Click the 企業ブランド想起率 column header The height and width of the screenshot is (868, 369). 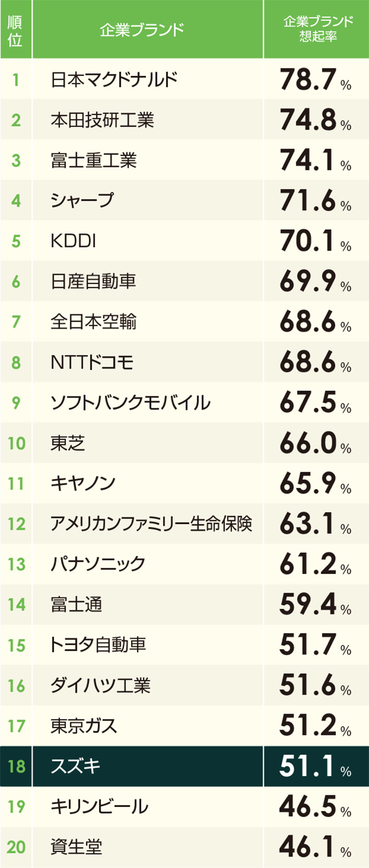coord(317,29)
